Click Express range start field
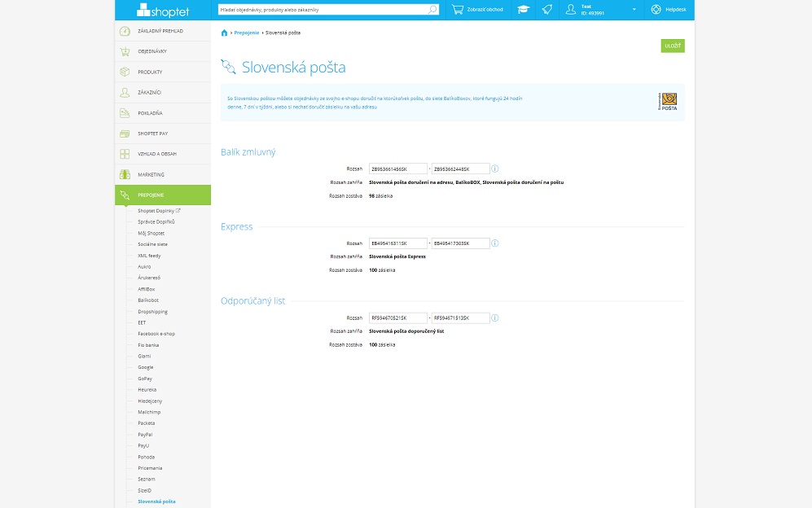This screenshot has height=508, width=812. coord(397,243)
